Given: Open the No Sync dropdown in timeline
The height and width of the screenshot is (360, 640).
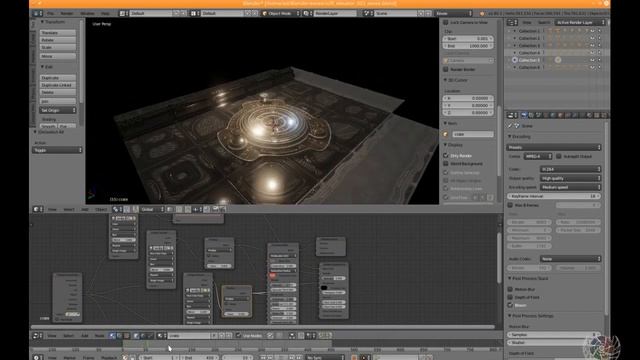Looking at the screenshot, I should point(325,358).
